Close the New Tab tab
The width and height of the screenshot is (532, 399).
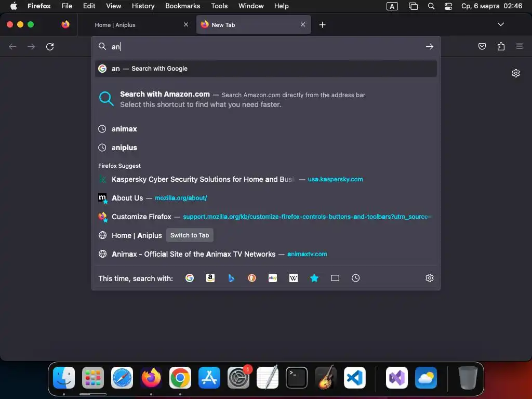(303, 24)
